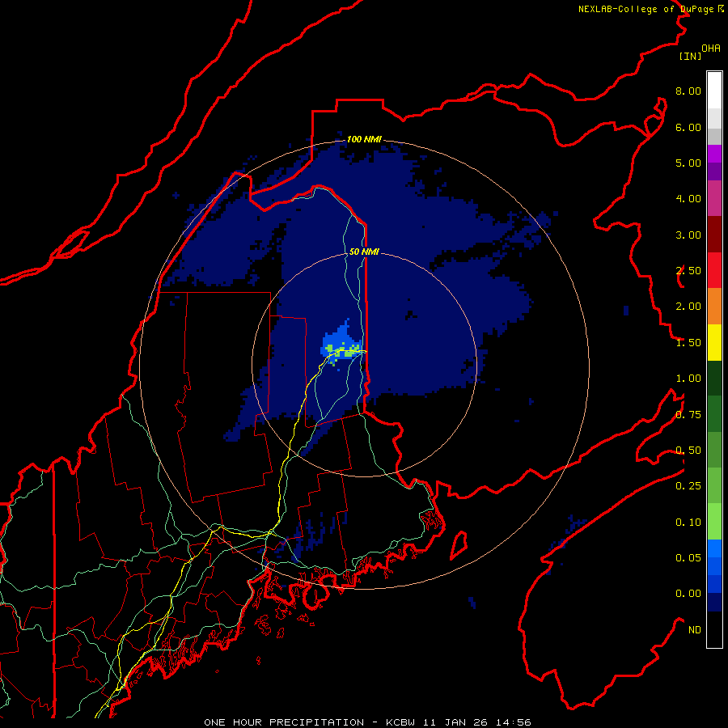Click the 5.00 legend value
The height and width of the screenshot is (728, 728).
pyautogui.click(x=688, y=163)
